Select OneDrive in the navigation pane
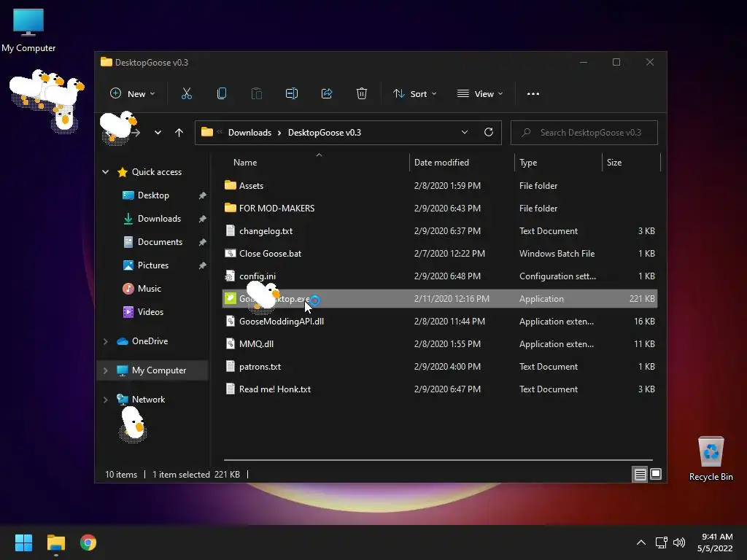Image resolution: width=747 pixels, height=560 pixels. (x=150, y=341)
